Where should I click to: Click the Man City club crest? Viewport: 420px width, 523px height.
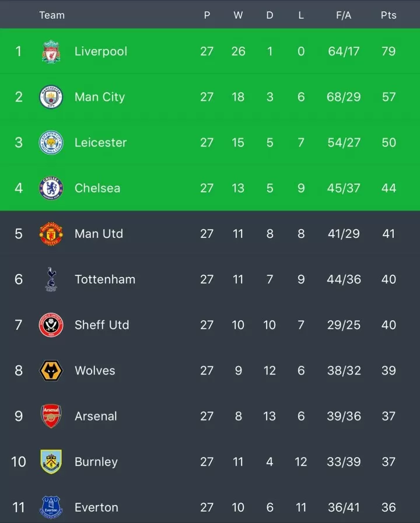click(51, 97)
